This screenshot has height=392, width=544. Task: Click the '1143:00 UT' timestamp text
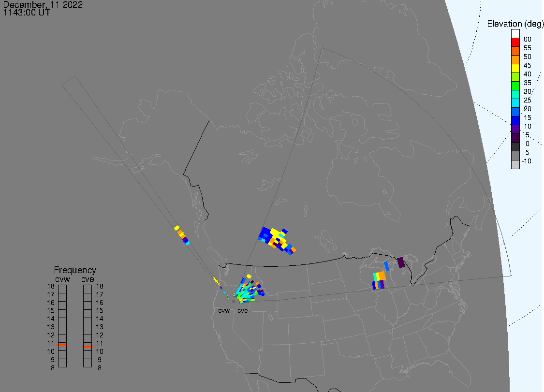[x=27, y=13]
